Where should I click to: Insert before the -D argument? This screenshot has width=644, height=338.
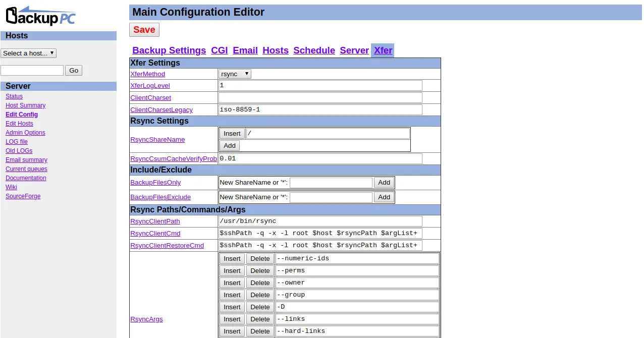point(232,307)
